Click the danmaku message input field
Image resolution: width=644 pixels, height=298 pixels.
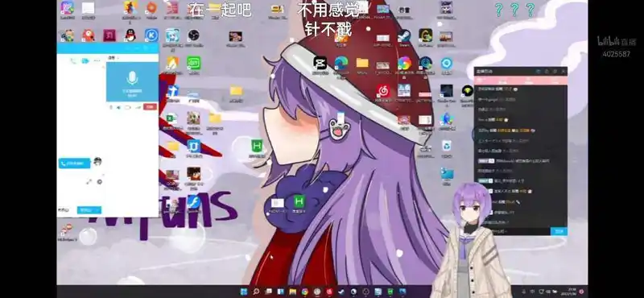tap(517, 231)
